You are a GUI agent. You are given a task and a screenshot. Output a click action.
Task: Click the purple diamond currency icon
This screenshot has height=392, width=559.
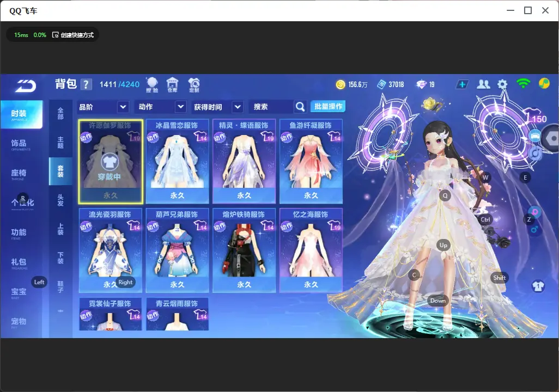pos(421,84)
